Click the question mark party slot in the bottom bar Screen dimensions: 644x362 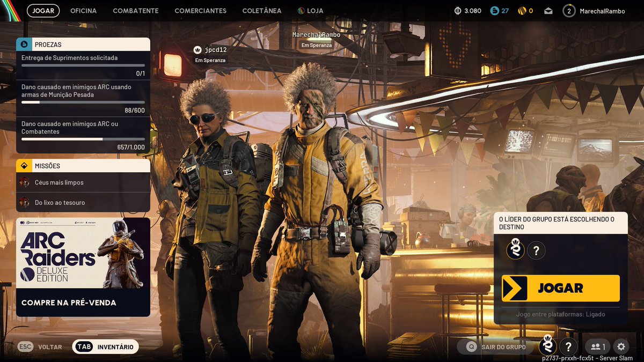568,346
